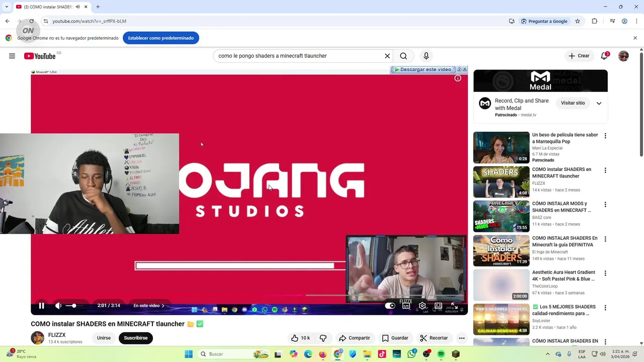644x362 pixels.
Task: Open the 15:55 mods and shaders thumbnail
Action: [x=501, y=216]
